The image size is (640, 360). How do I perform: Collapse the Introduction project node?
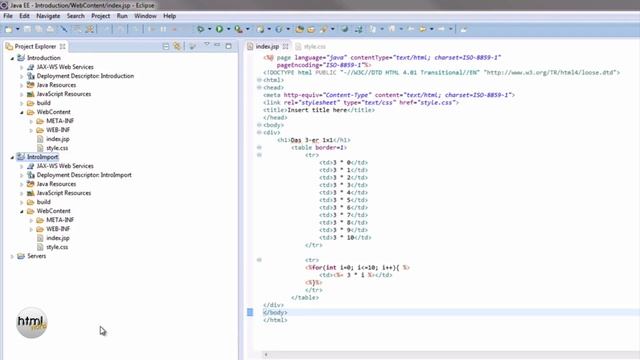pos(12,58)
